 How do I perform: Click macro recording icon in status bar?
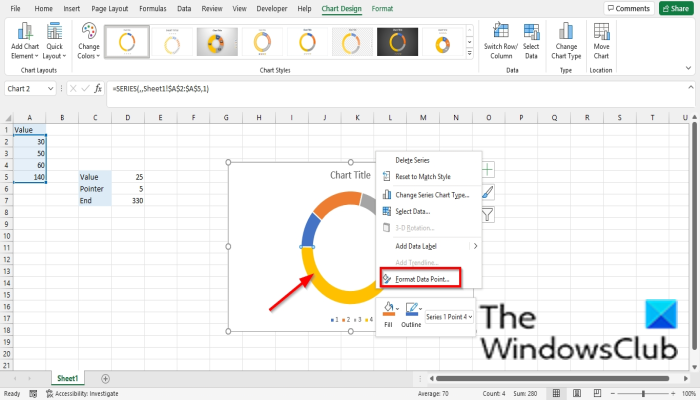(33, 393)
